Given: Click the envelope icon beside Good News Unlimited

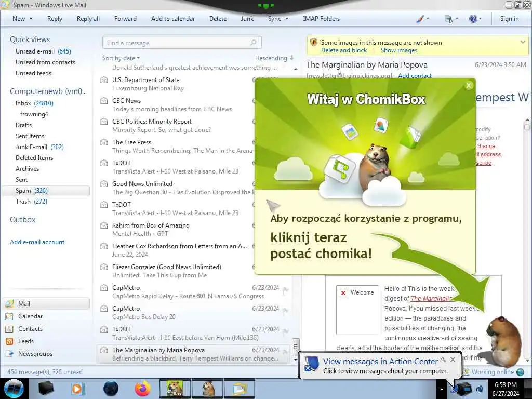Looking at the screenshot, I should click(104, 184).
